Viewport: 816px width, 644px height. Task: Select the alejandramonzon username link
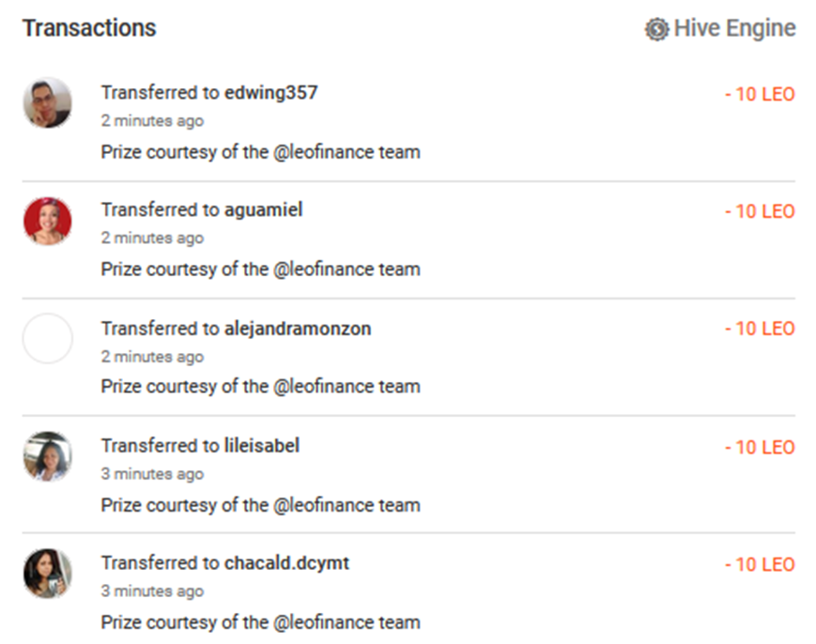tap(298, 329)
